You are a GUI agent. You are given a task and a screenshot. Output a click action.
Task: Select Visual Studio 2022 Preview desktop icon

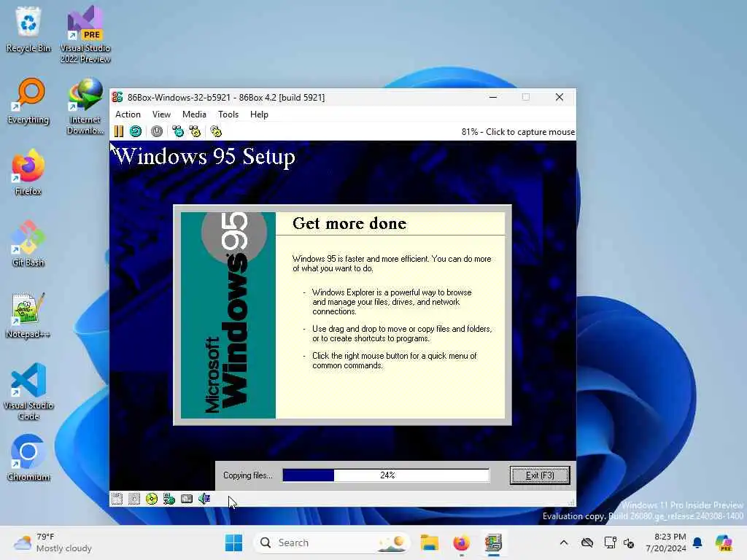(85, 35)
